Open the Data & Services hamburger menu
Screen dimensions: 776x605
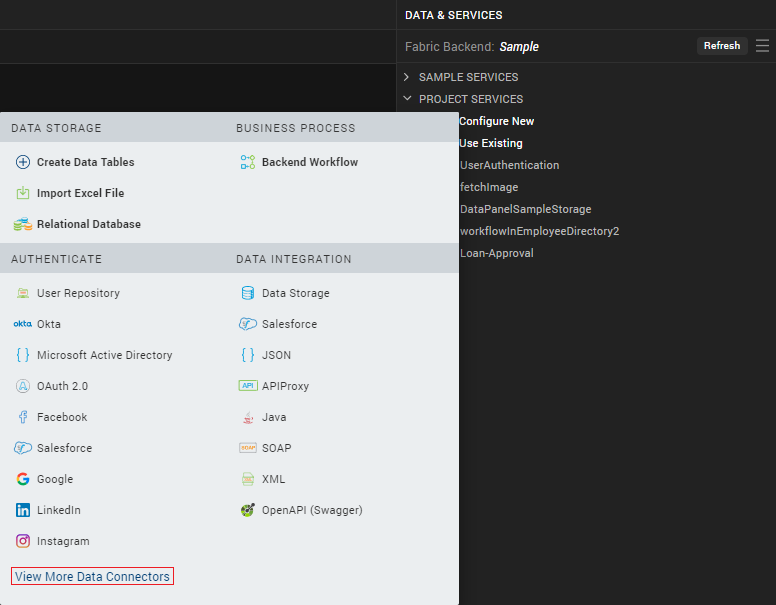pos(763,46)
